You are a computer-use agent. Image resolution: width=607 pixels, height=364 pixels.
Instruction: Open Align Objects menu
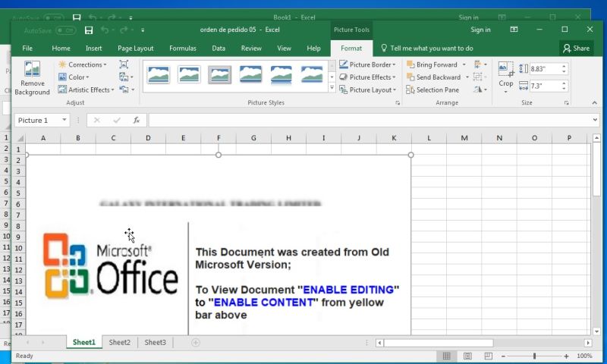click(x=480, y=64)
